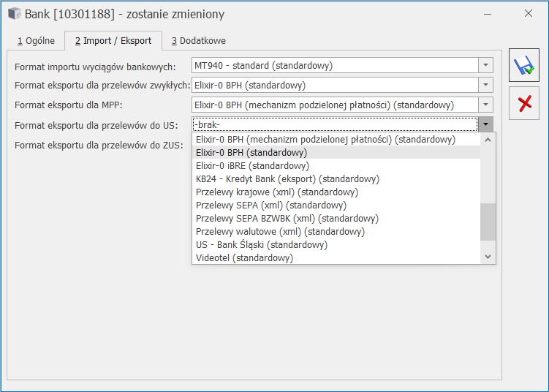The width and height of the screenshot is (549, 392).
Task: Select the Import / Eksport tab
Action: [x=113, y=41]
